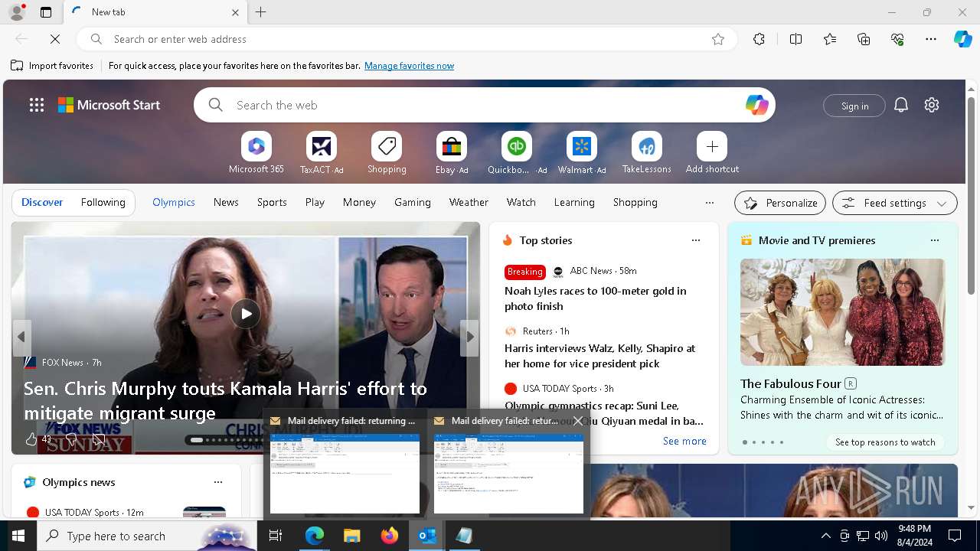Image resolution: width=980 pixels, height=551 pixels.
Task: Open the Sports feed category
Action: 272,203
